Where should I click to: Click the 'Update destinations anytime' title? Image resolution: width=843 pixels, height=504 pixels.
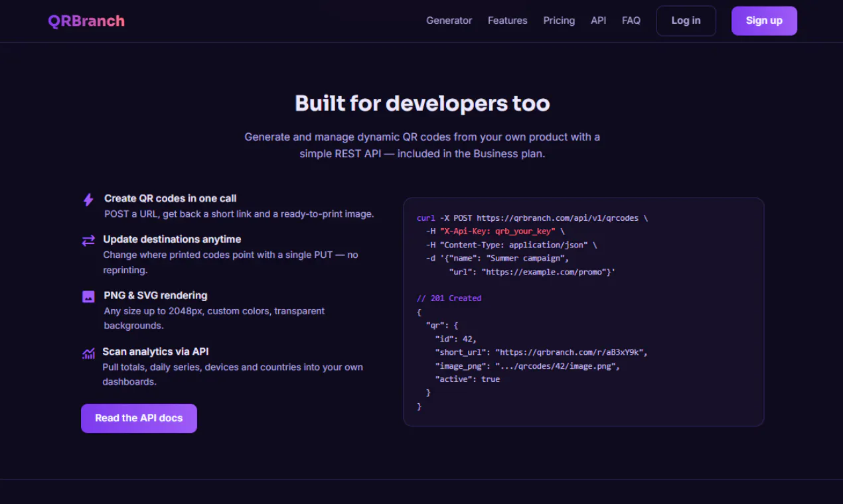click(173, 239)
